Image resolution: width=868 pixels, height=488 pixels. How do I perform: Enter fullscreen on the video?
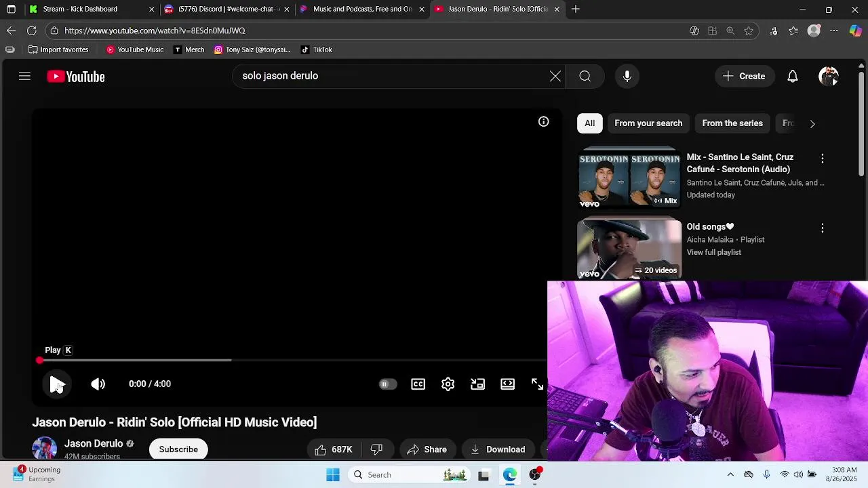click(537, 384)
